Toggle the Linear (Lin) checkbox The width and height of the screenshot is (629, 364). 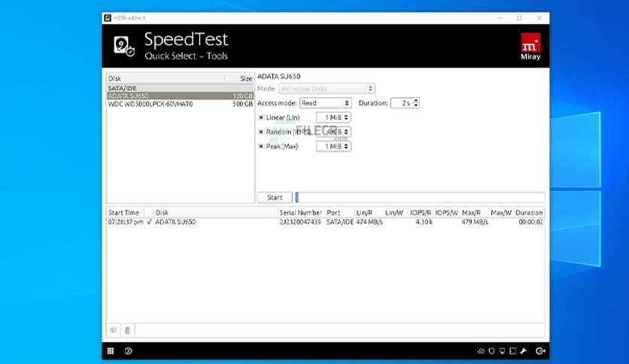coord(261,117)
